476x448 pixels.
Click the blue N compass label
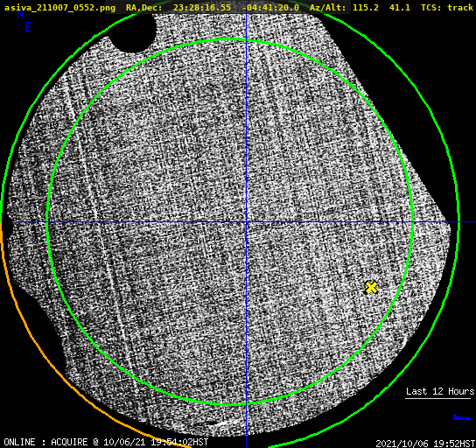[20, 14]
